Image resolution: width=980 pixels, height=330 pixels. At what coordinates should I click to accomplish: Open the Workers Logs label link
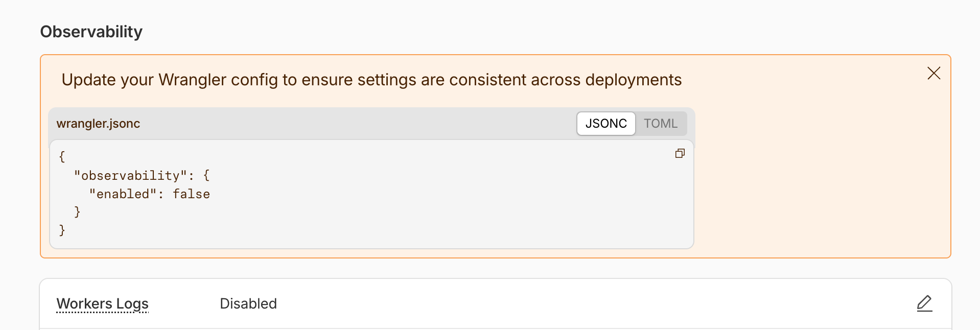coord(102,303)
